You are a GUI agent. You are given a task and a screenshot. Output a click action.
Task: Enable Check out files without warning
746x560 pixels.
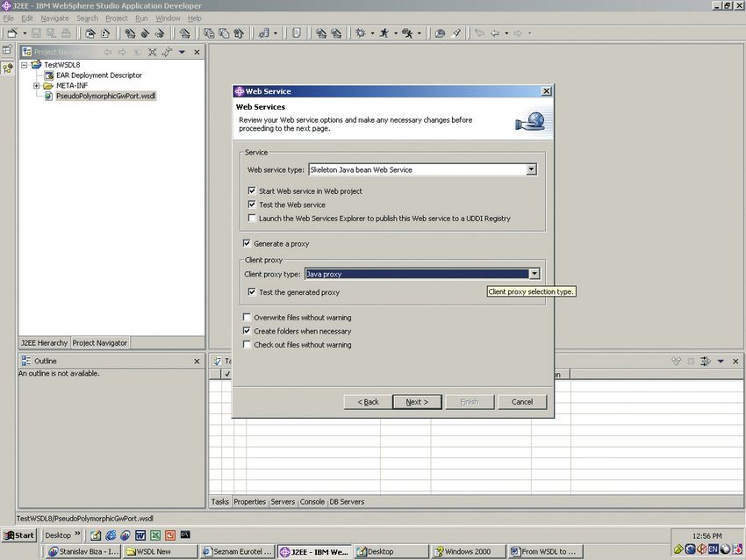click(x=247, y=344)
